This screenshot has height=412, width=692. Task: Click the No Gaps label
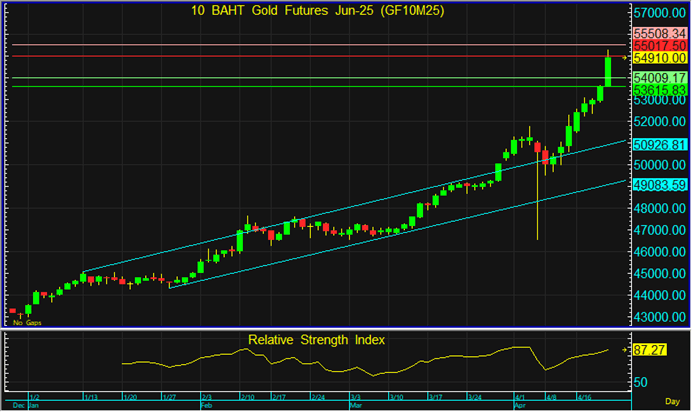pos(26,323)
